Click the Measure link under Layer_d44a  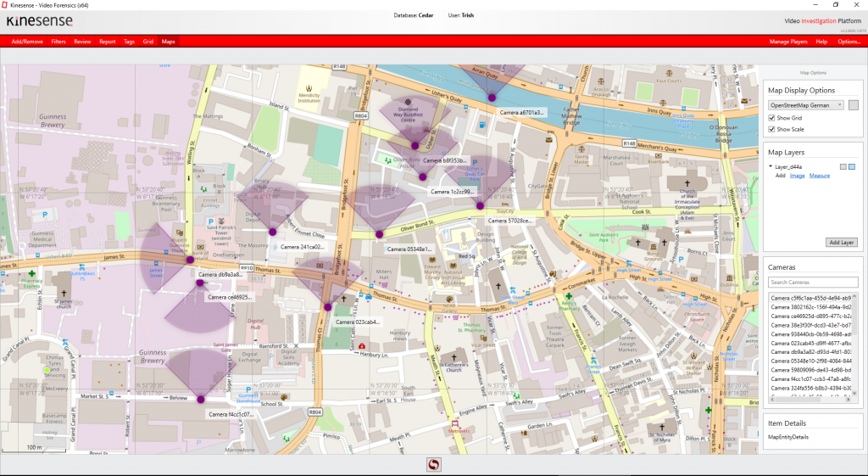tap(820, 176)
